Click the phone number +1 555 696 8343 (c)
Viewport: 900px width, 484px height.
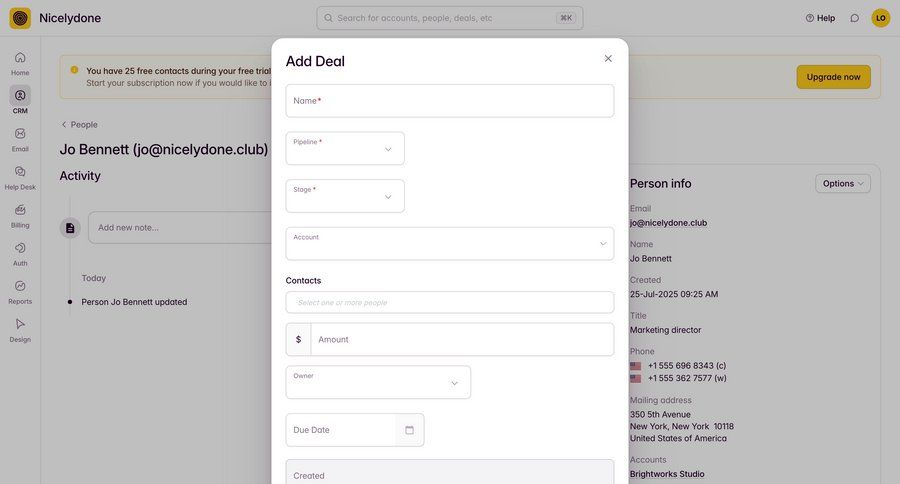pyautogui.click(x=687, y=366)
